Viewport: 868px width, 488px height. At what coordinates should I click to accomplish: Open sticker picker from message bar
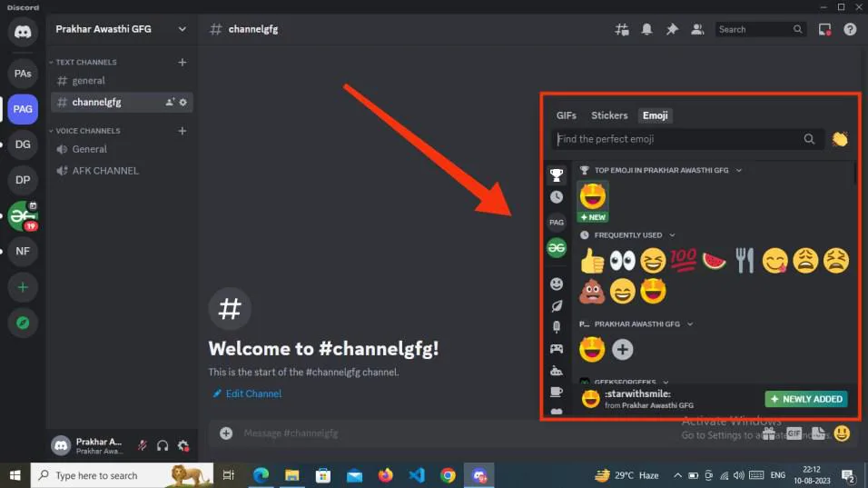818,433
